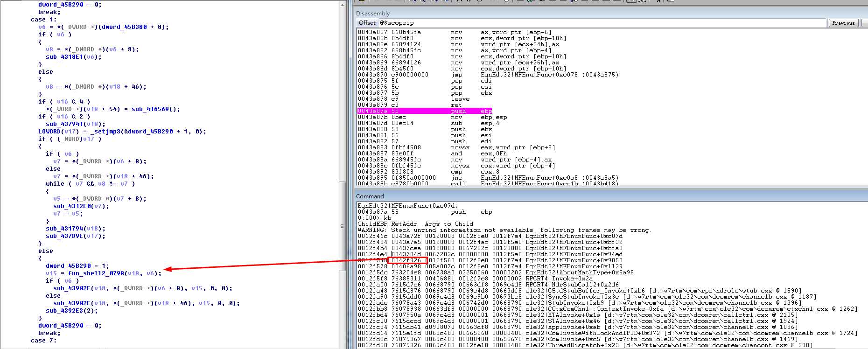
Task: Select disassembly line 0043a878 leave
Action: coord(414,99)
